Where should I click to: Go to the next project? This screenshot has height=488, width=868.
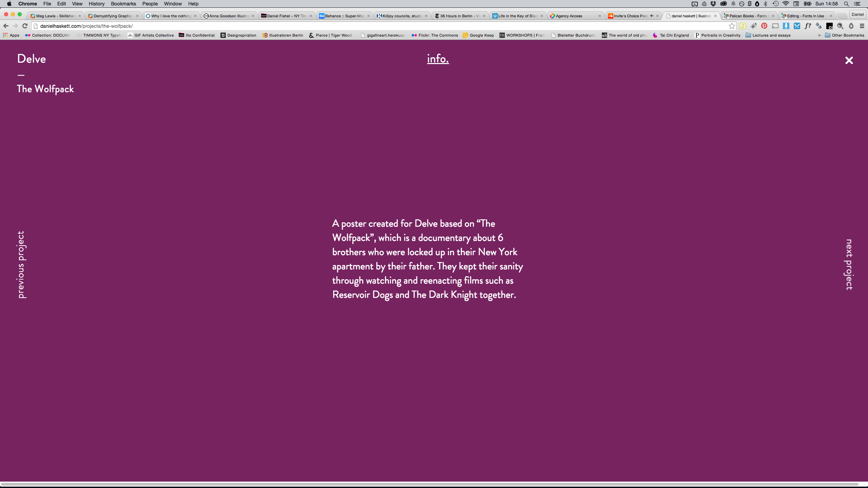click(x=849, y=265)
